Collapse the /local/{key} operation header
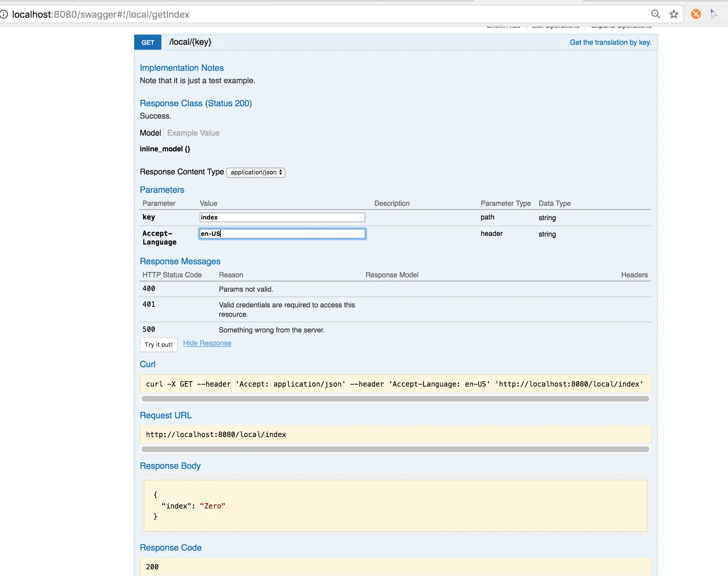728x576 pixels. [x=190, y=42]
